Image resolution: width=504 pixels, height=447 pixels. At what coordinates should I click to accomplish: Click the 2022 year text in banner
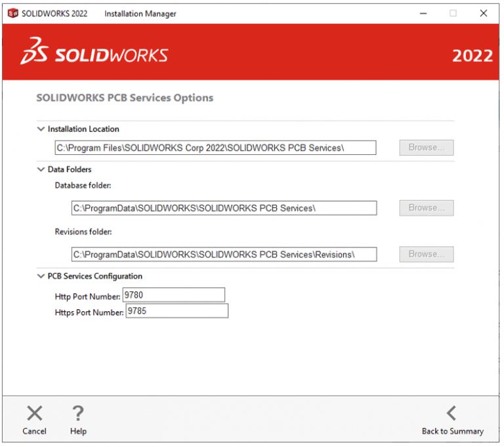click(472, 56)
